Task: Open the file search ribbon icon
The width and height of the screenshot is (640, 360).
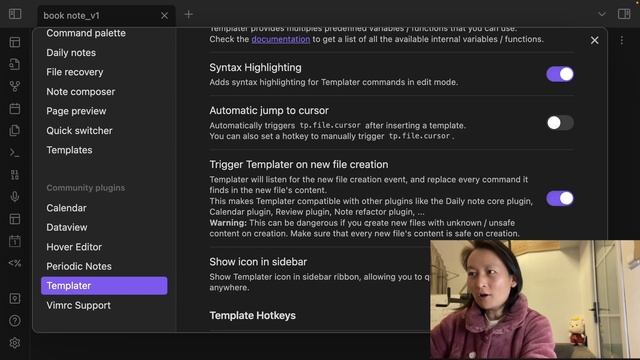Action: click(x=15, y=64)
